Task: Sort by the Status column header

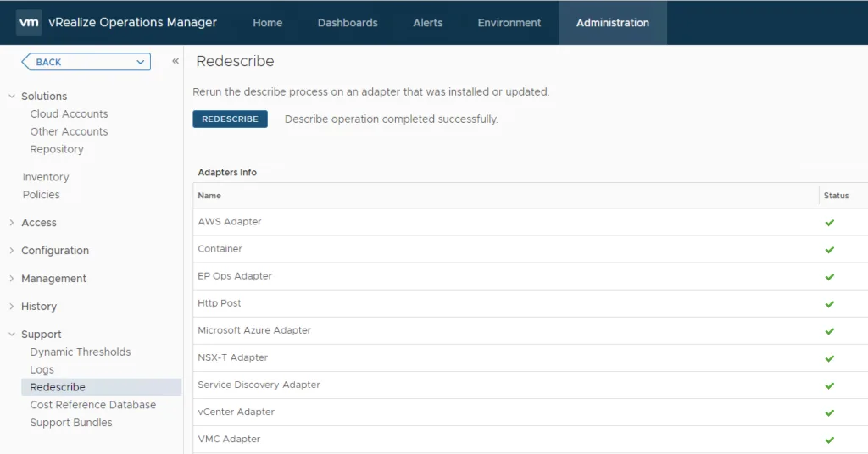Action: (x=836, y=195)
